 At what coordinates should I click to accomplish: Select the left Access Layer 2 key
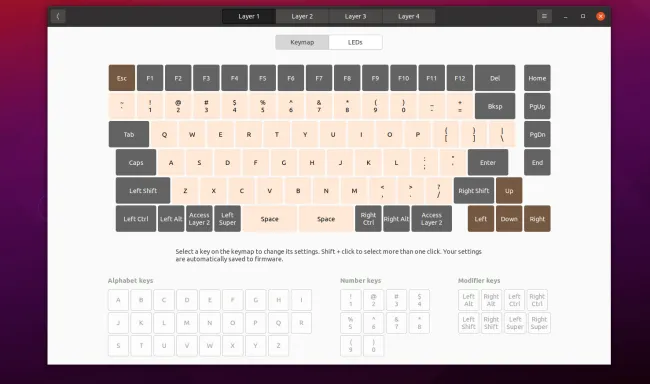click(199, 219)
